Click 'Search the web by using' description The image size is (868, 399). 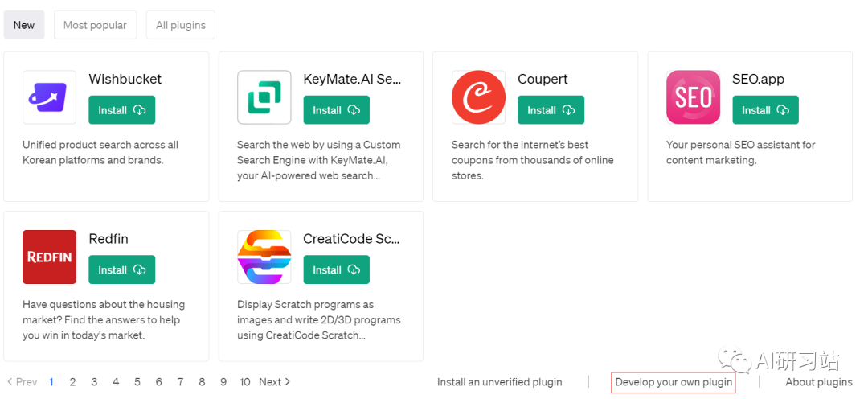coord(319,160)
